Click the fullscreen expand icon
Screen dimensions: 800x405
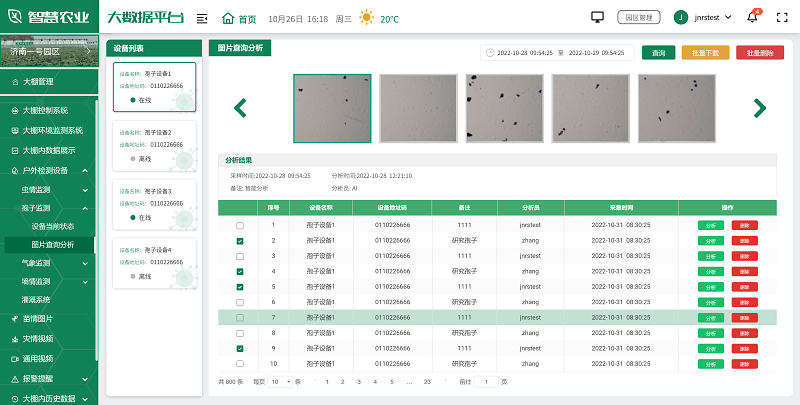782,17
